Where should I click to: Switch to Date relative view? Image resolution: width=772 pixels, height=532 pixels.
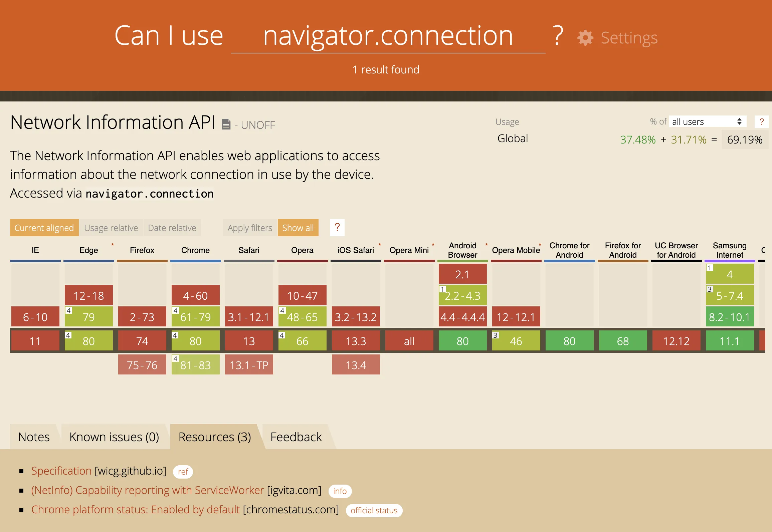pyautogui.click(x=172, y=228)
